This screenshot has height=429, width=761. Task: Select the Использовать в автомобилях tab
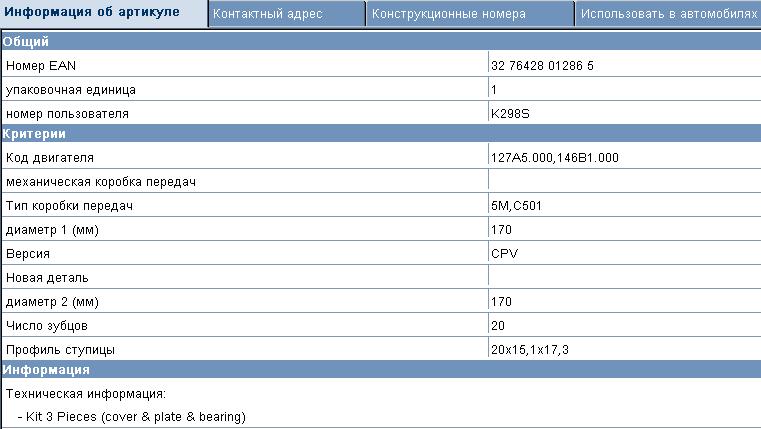coord(666,15)
